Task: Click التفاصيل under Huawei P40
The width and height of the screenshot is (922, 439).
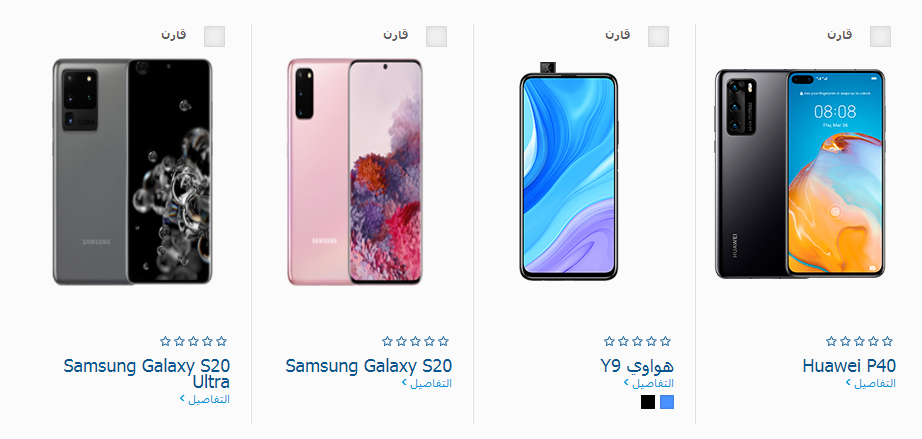Action: 871,383
